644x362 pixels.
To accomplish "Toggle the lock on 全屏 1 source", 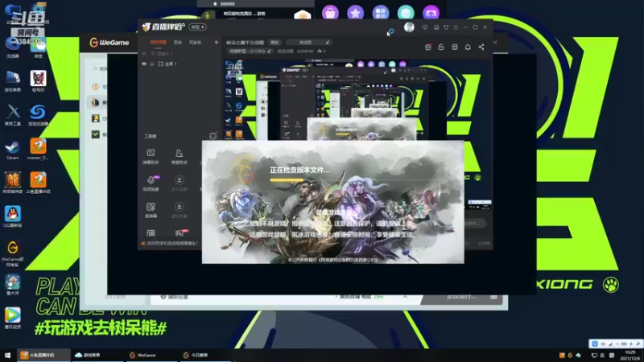I will tap(152, 64).
